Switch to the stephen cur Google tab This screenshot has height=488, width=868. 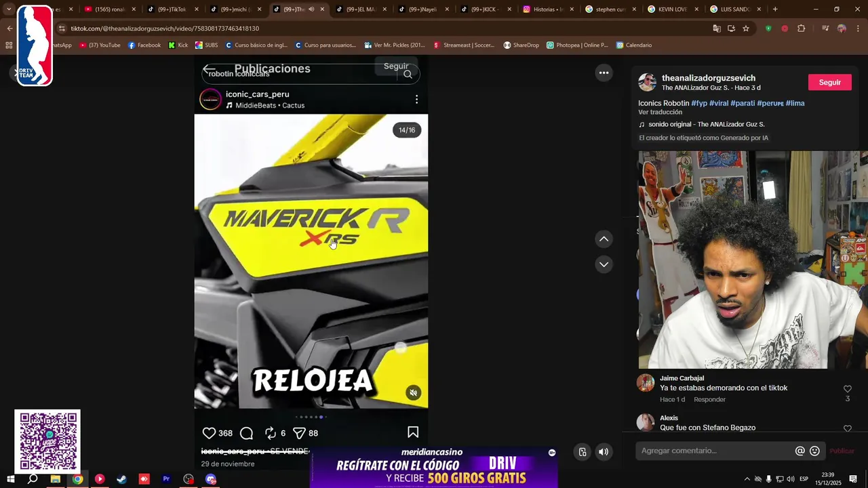[610, 9]
